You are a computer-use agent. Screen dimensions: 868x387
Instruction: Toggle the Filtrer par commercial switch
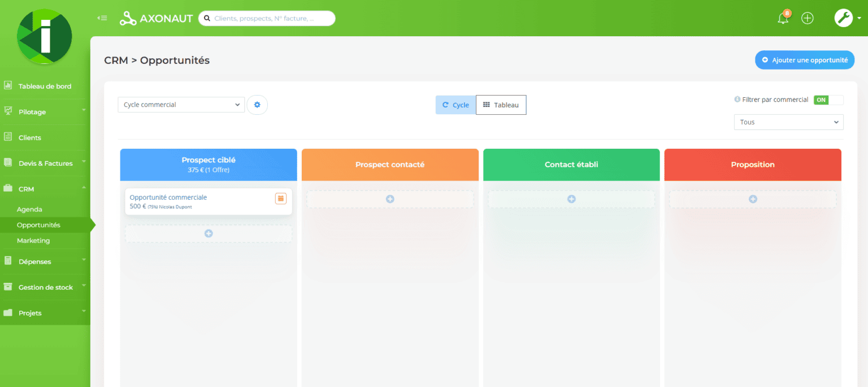coord(828,100)
